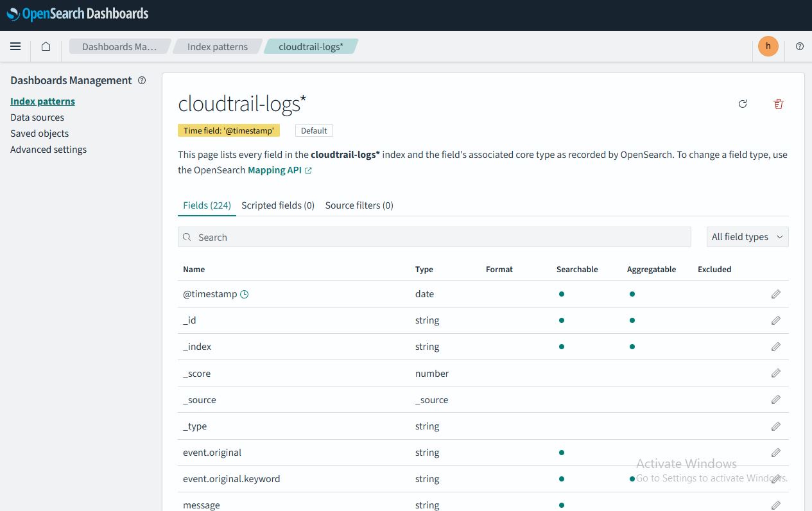The height and width of the screenshot is (511, 812).
Task: Click help icon beside Dashboards Management
Action: point(142,80)
